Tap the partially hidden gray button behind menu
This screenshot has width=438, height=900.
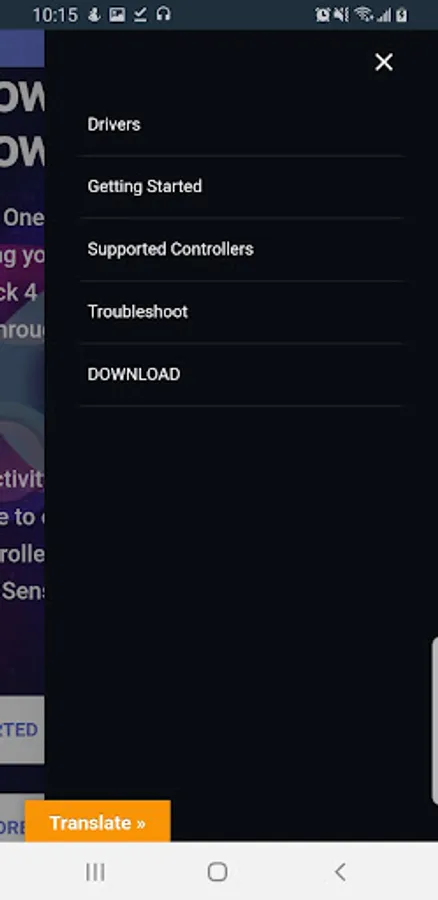pos(22,730)
